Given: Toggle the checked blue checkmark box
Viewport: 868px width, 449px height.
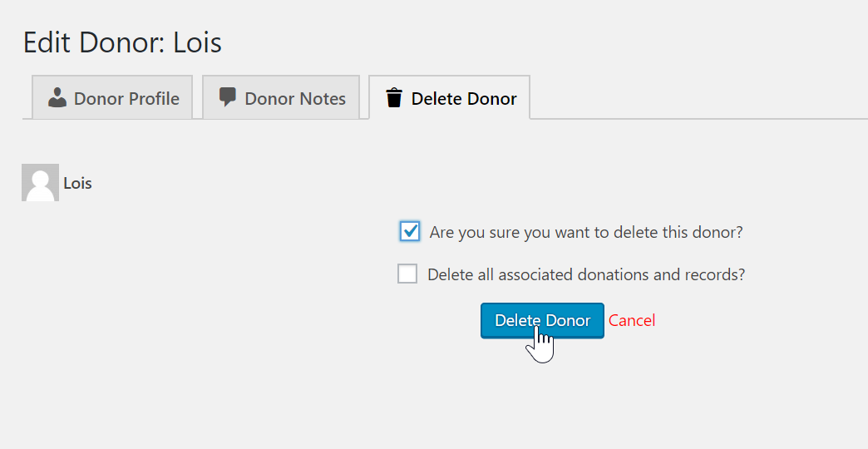Looking at the screenshot, I should pyautogui.click(x=410, y=231).
